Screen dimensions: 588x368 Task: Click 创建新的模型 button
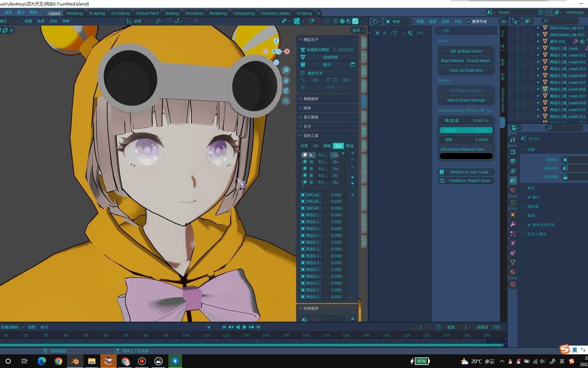pos(315,50)
